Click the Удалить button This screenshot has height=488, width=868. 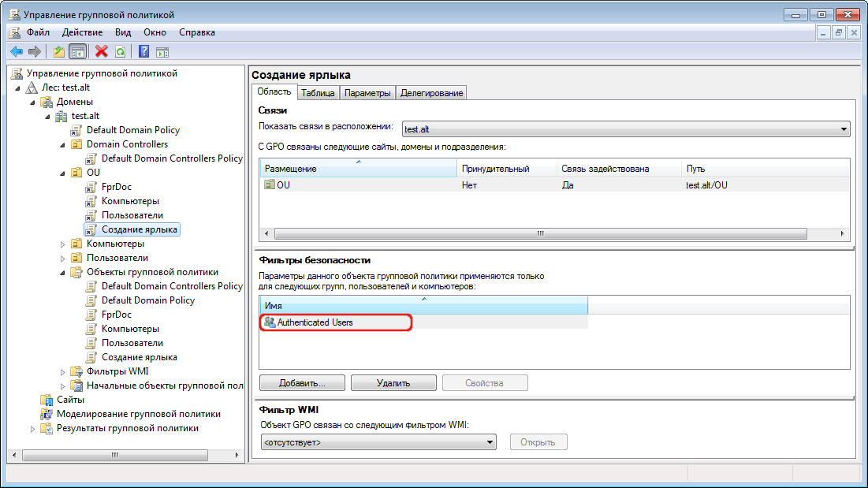[393, 383]
